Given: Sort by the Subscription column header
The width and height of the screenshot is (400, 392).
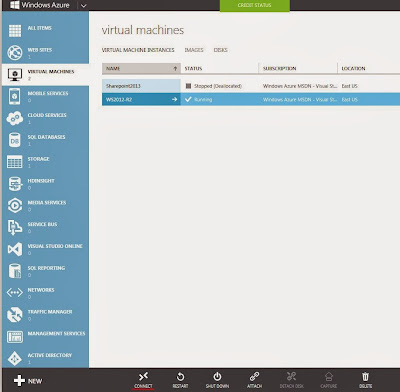Looking at the screenshot, I should [298, 68].
